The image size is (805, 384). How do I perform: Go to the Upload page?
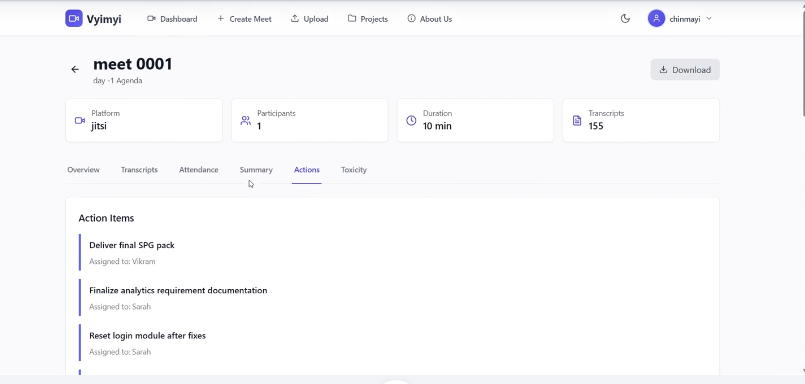(x=310, y=19)
